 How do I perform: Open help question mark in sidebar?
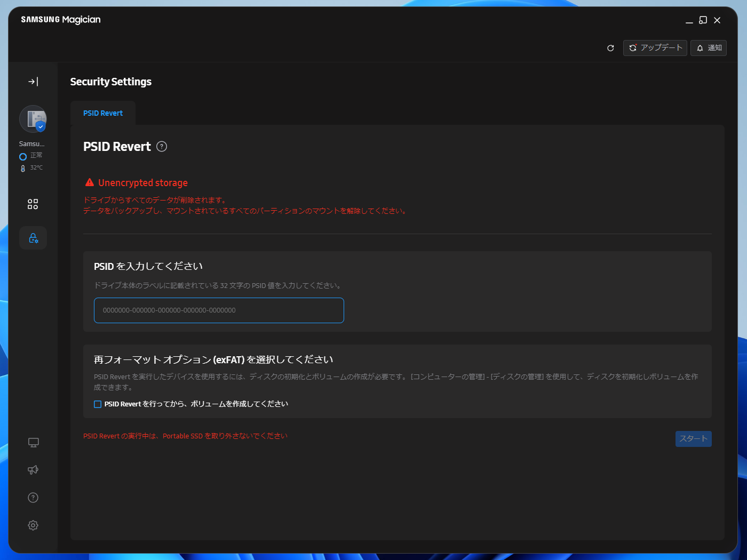pyautogui.click(x=33, y=498)
